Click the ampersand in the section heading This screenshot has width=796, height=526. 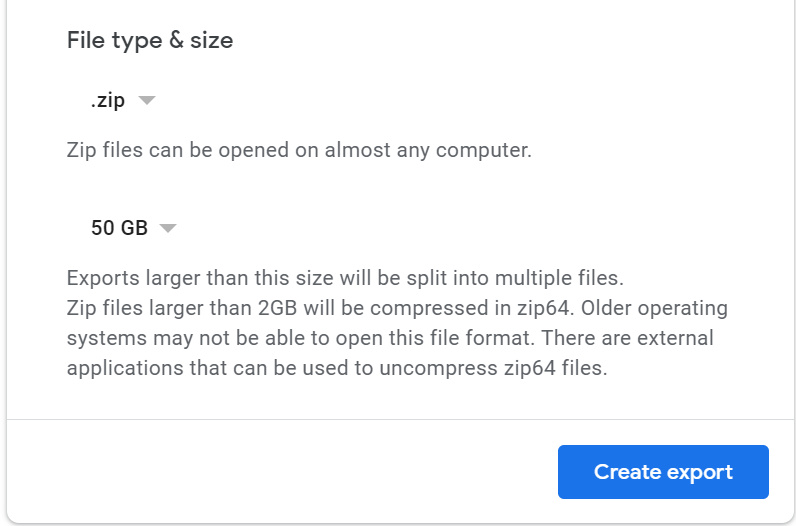click(176, 40)
